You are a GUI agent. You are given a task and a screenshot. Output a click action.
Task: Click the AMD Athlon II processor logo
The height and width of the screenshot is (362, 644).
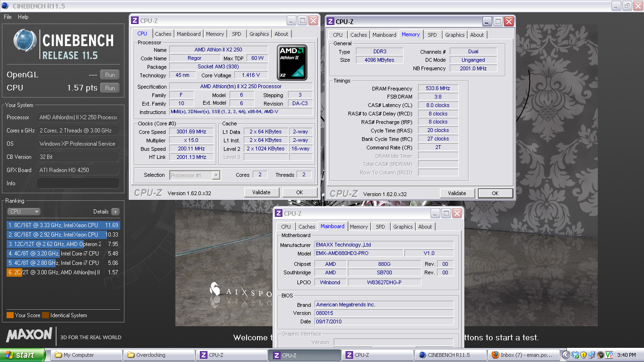292,62
